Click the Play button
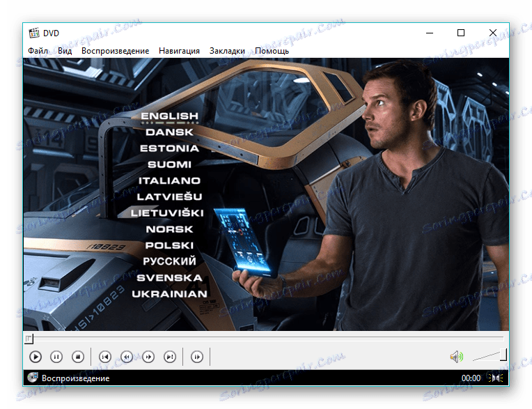The height and width of the screenshot is (409, 532). (x=36, y=357)
